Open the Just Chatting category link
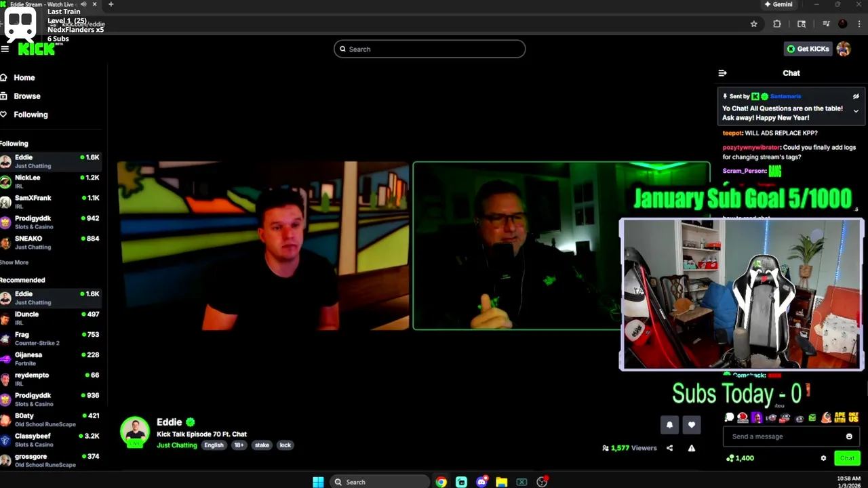The height and width of the screenshot is (488, 868). [176, 445]
